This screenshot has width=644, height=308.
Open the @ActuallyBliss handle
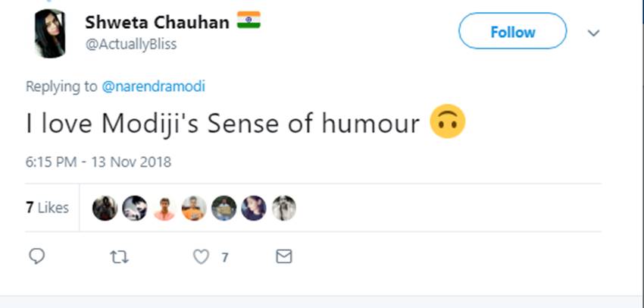(130, 44)
